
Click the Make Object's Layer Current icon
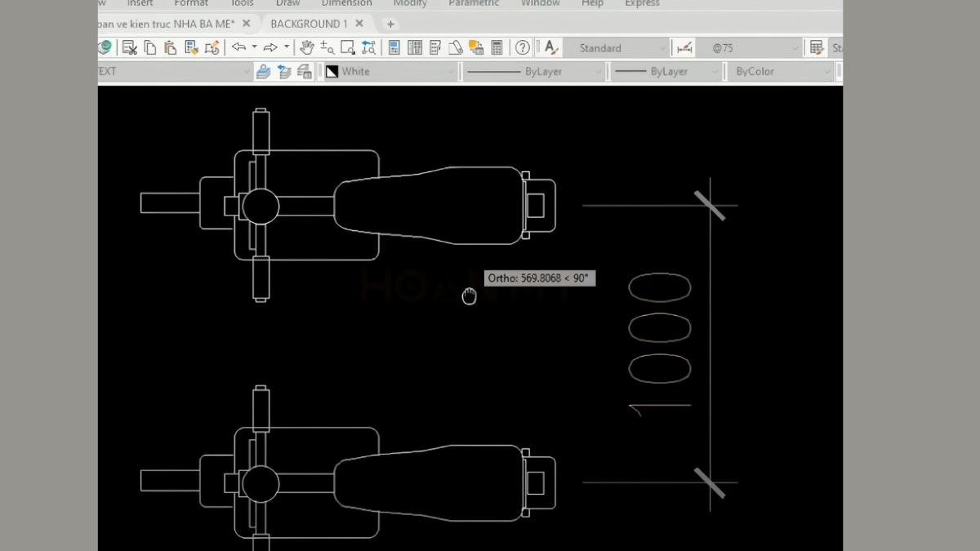[x=263, y=71]
